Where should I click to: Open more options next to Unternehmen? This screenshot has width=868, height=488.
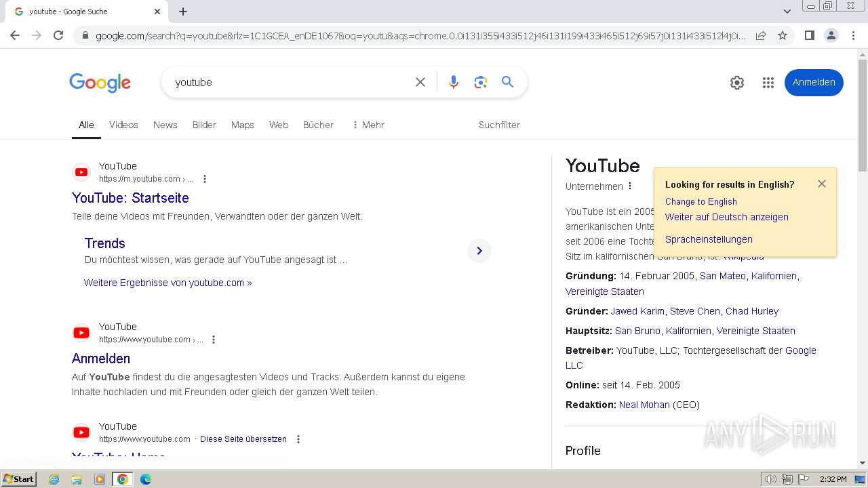pyautogui.click(x=630, y=186)
